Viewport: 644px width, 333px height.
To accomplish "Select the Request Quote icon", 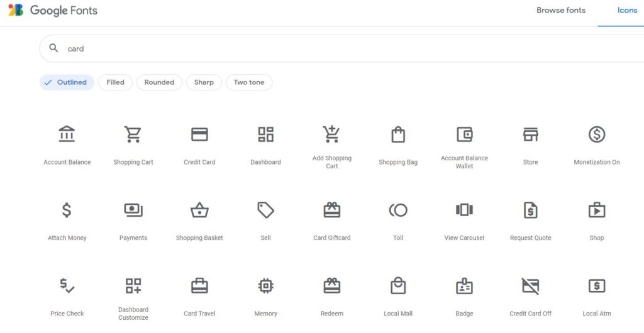I will tap(531, 210).
